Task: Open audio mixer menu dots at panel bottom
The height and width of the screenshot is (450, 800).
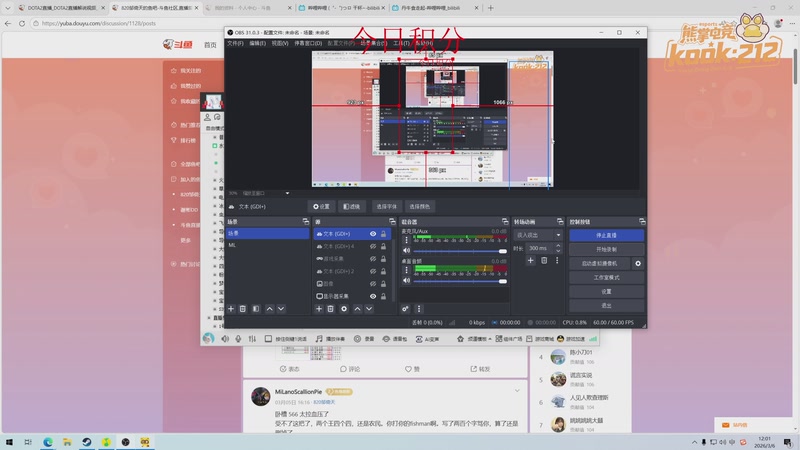Action: pos(419,309)
